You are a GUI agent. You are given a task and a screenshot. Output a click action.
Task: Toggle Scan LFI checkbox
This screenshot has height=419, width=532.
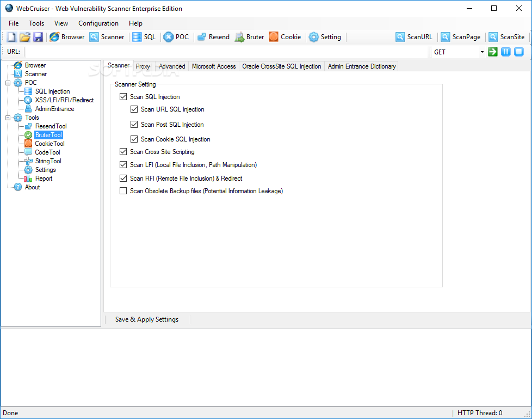[x=123, y=165]
